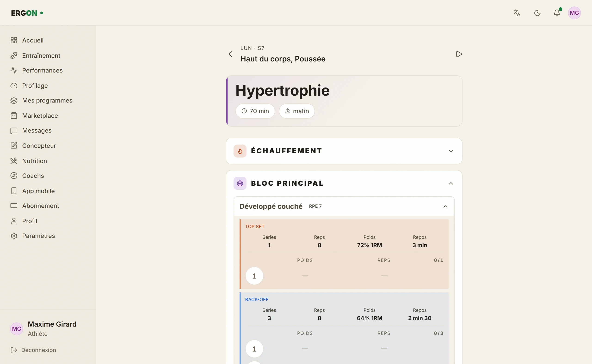Go to Nutrition in sidebar

[48, 161]
